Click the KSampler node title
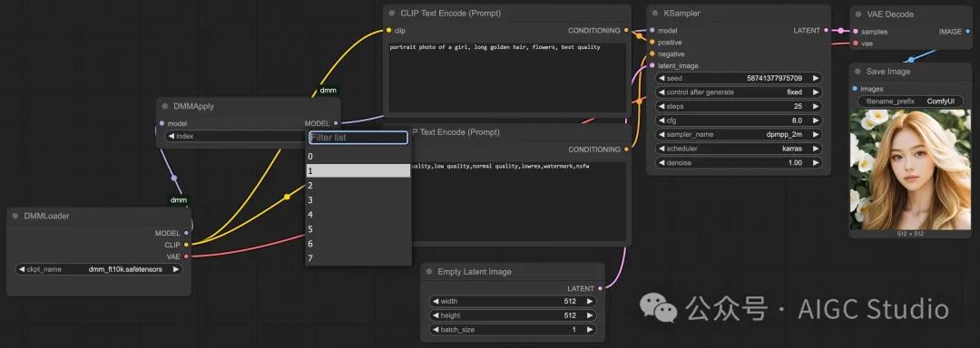980x348 pixels. click(681, 13)
